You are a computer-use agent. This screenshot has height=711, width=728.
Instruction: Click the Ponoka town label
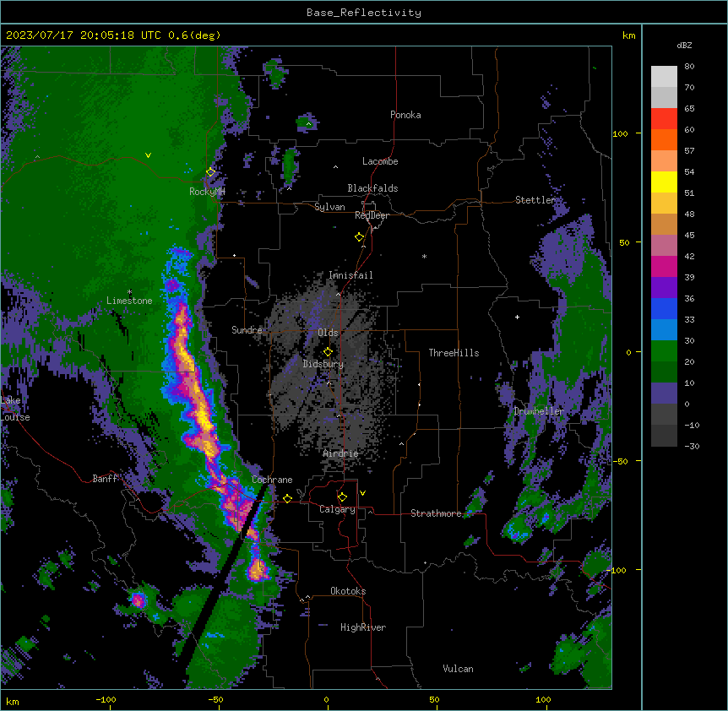pyautogui.click(x=405, y=115)
